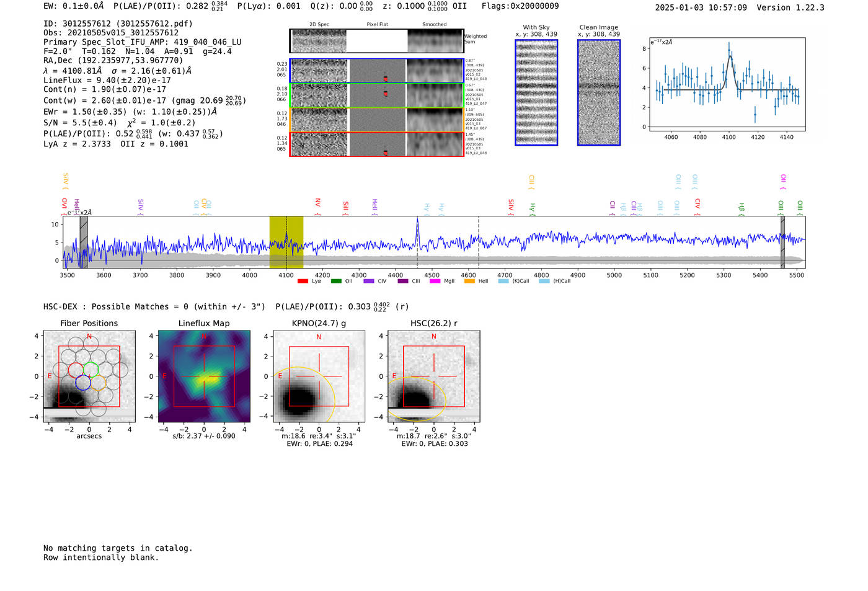
Task: Click the With Sky cutout image
Action: point(536,92)
